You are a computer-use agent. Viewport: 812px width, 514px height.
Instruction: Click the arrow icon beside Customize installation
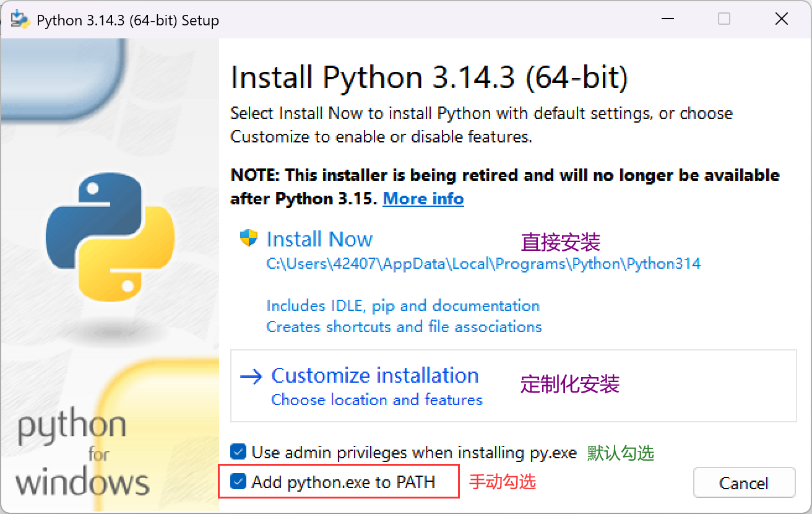pos(251,377)
